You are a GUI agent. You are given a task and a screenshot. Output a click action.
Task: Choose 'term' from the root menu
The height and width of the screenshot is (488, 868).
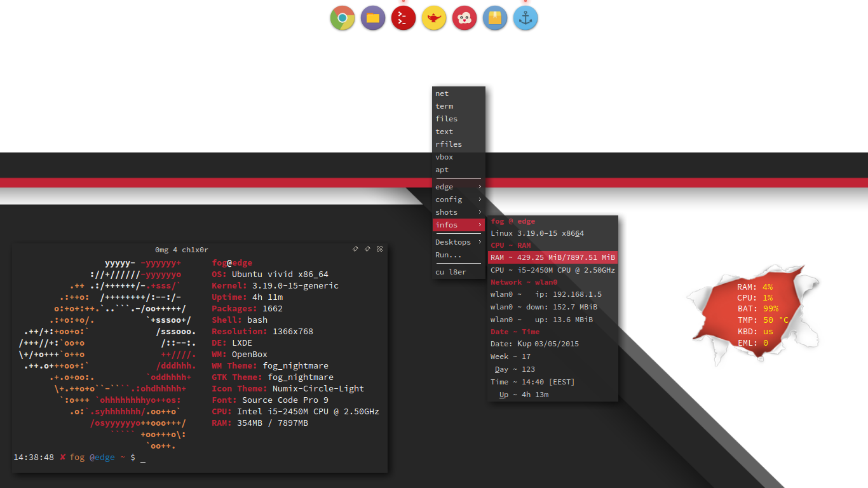coord(459,106)
